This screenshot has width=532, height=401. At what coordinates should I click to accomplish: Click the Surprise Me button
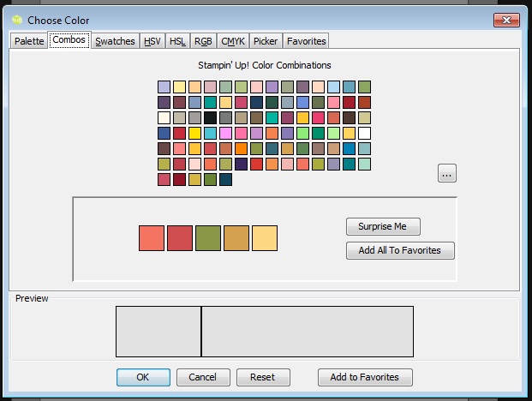(383, 227)
